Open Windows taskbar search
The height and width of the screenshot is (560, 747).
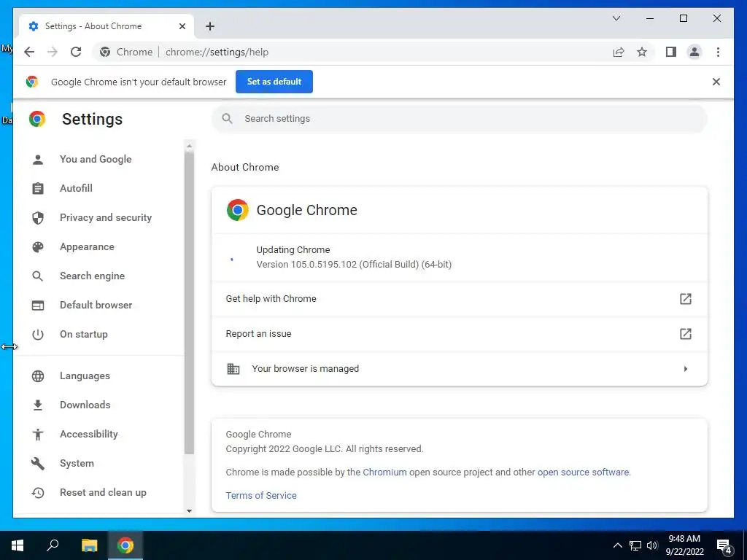(53, 545)
